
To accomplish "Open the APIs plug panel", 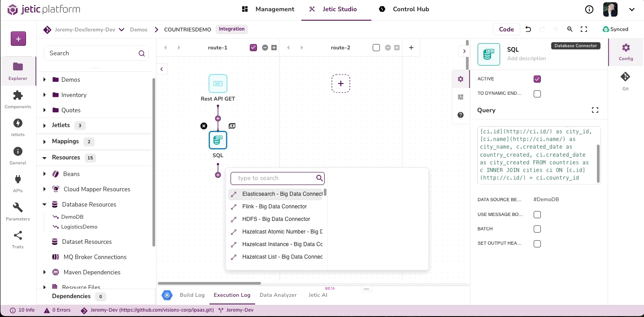I will (x=18, y=184).
